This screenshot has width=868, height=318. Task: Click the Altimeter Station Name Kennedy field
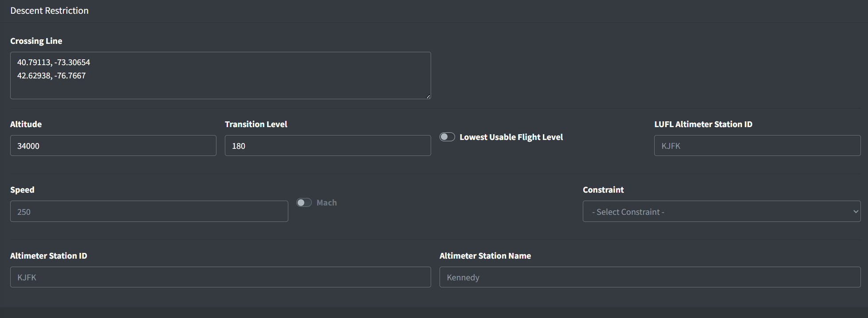(650, 277)
